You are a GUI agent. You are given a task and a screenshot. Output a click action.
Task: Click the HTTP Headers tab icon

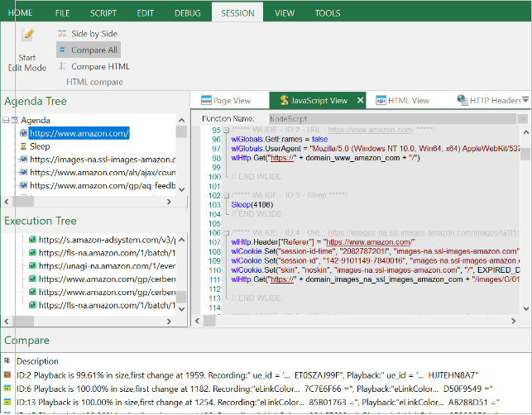click(462, 100)
